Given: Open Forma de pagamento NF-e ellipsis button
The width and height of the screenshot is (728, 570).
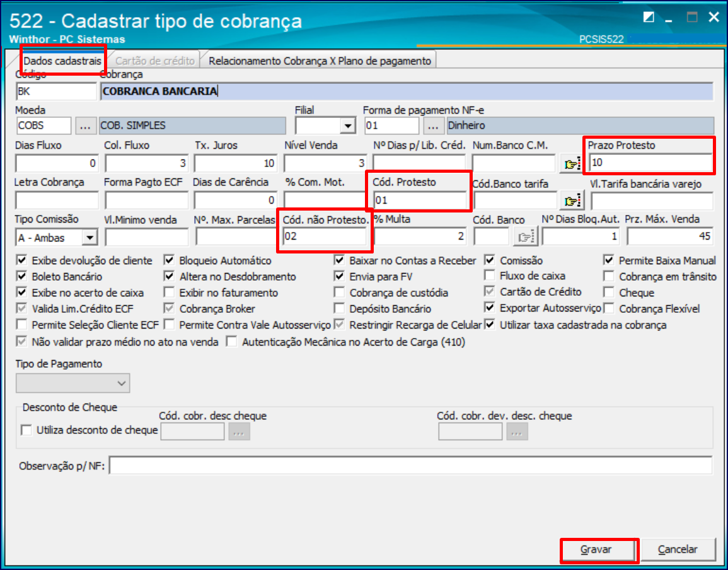Looking at the screenshot, I should (x=433, y=126).
